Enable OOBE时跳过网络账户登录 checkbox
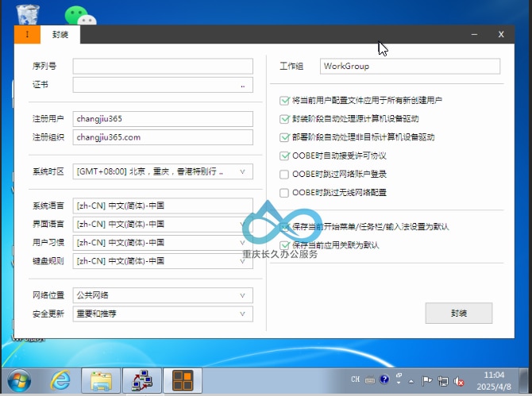 tap(284, 175)
